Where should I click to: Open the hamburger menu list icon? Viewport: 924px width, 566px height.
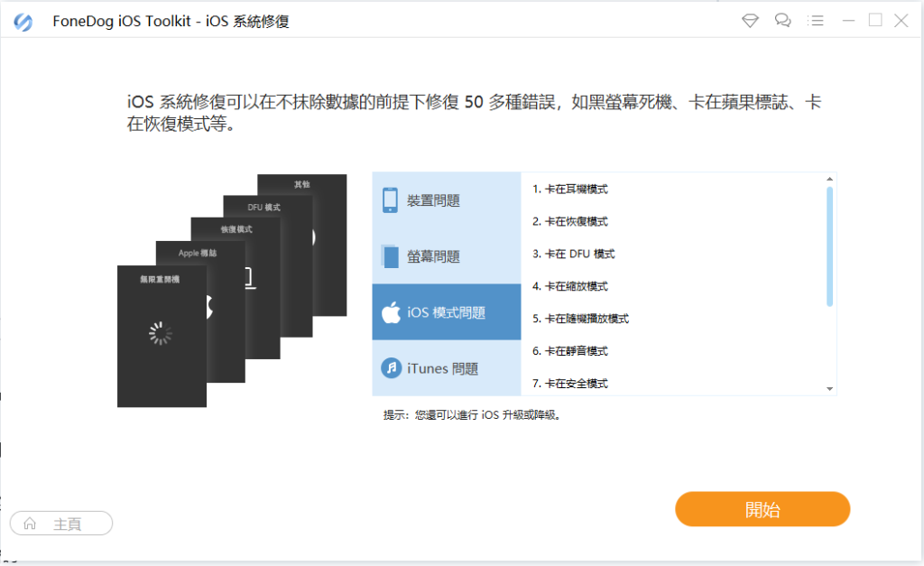click(x=816, y=21)
